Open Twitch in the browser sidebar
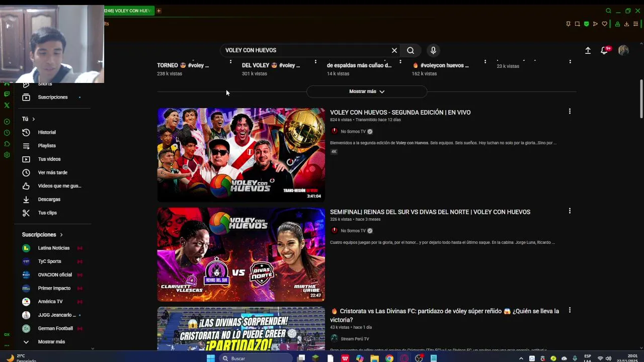This screenshot has width=644, height=362. point(7,94)
